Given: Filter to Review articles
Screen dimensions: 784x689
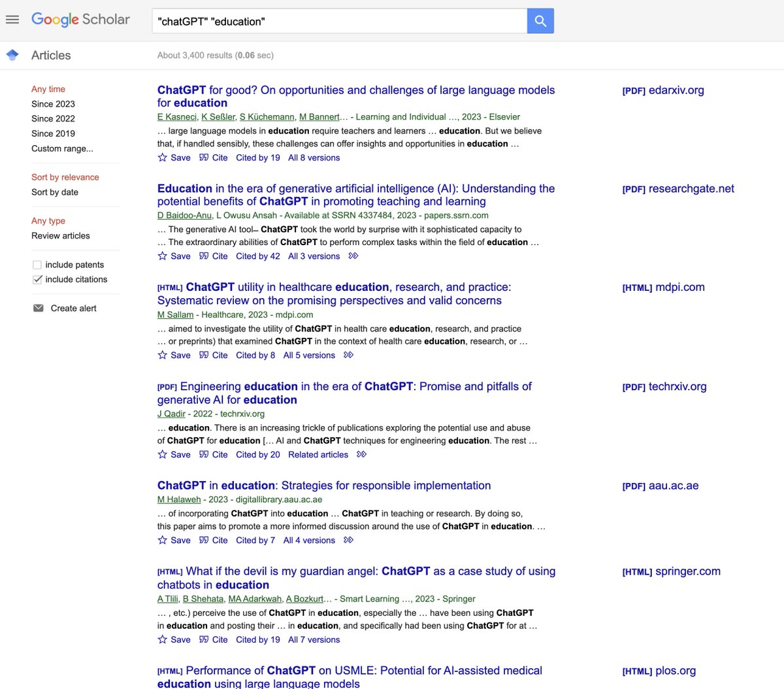Looking at the screenshot, I should click(61, 235).
